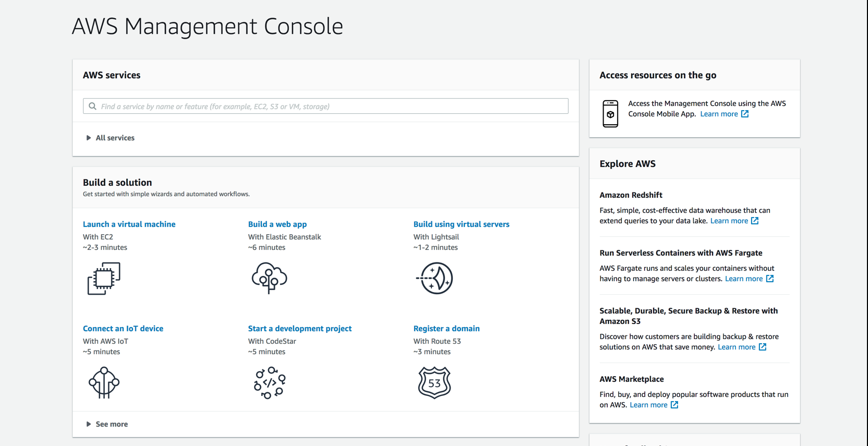This screenshot has height=446, width=868.
Task: Open Build a web app link
Action: (278, 224)
